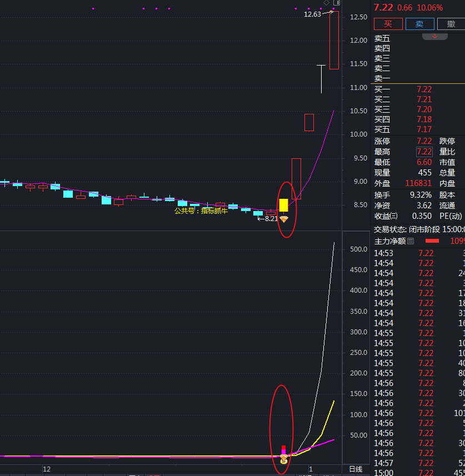Screen dimensions: 465x476
Task: Open the 主力净额 list icon
Action: (x=411, y=242)
